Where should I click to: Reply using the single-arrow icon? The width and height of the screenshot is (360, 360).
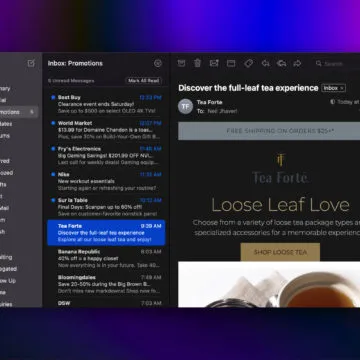(x=265, y=63)
